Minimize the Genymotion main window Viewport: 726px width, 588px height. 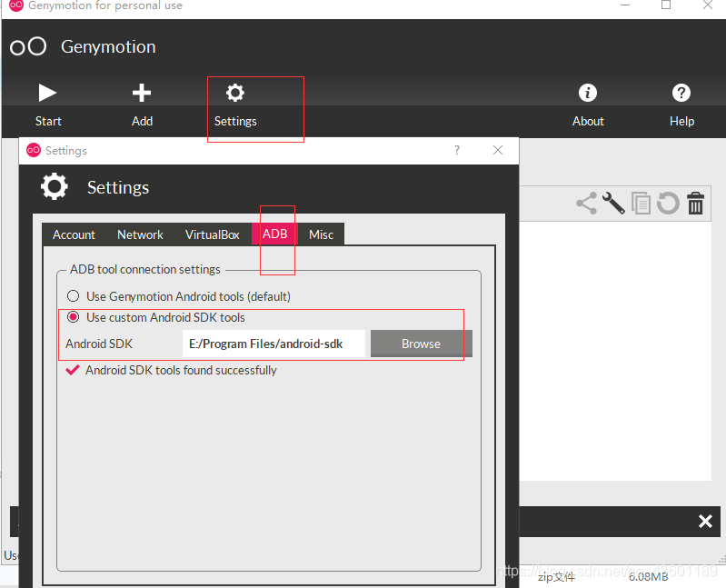click(x=625, y=5)
